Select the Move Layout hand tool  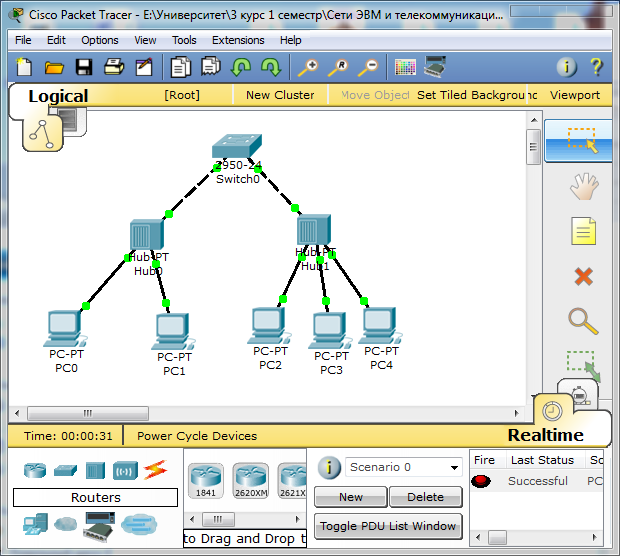click(584, 186)
